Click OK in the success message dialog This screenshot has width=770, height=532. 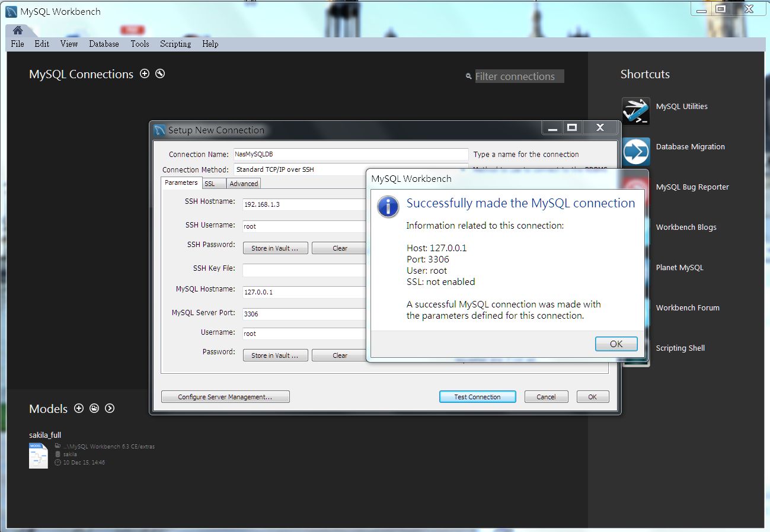point(616,344)
